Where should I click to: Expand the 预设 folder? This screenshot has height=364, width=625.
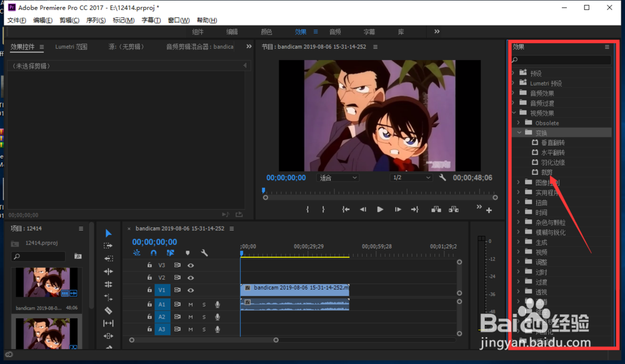pyautogui.click(x=513, y=73)
